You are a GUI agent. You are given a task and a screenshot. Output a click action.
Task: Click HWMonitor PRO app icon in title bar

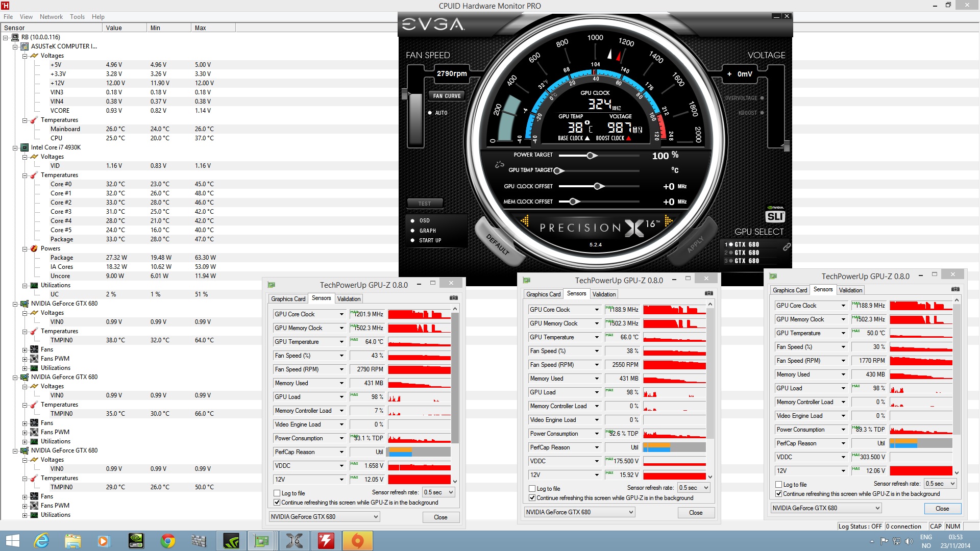click(5, 6)
